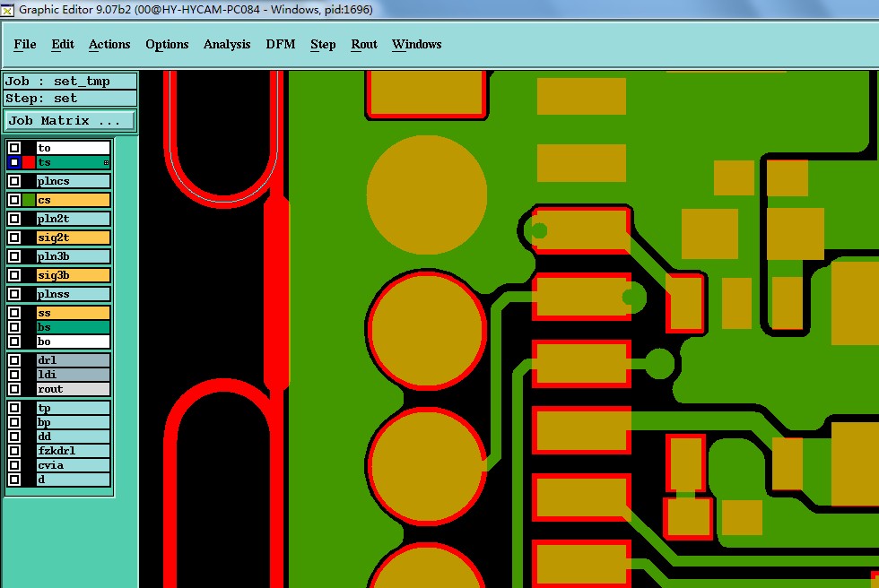The image size is (879, 588).
Task: Open the Options menu
Action: click(x=167, y=44)
